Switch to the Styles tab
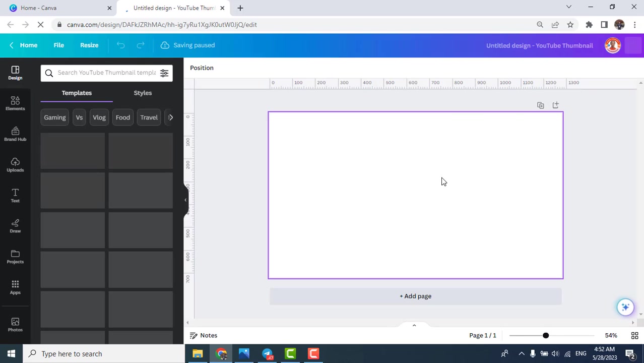The height and width of the screenshot is (363, 644). point(143,93)
